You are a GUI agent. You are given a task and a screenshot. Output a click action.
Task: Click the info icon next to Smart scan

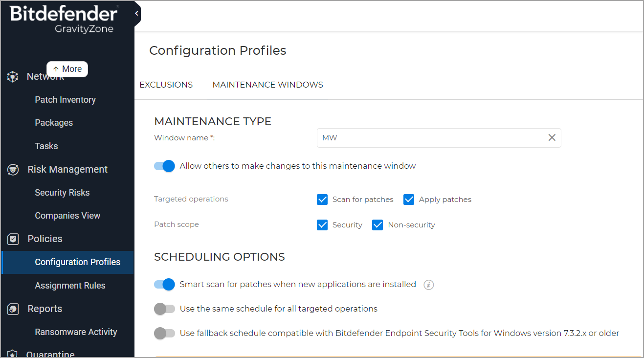(x=429, y=285)
